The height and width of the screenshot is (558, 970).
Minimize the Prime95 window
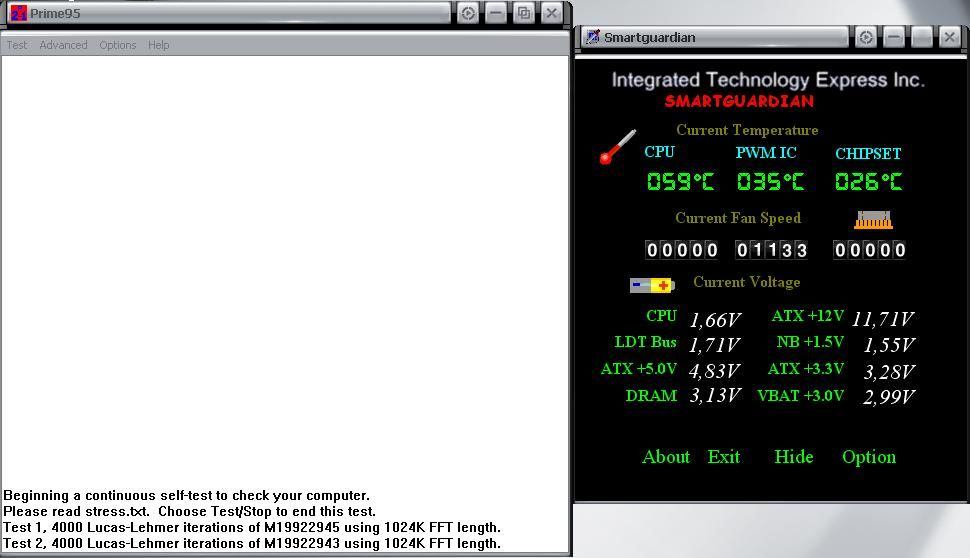[x=496, y=13]
